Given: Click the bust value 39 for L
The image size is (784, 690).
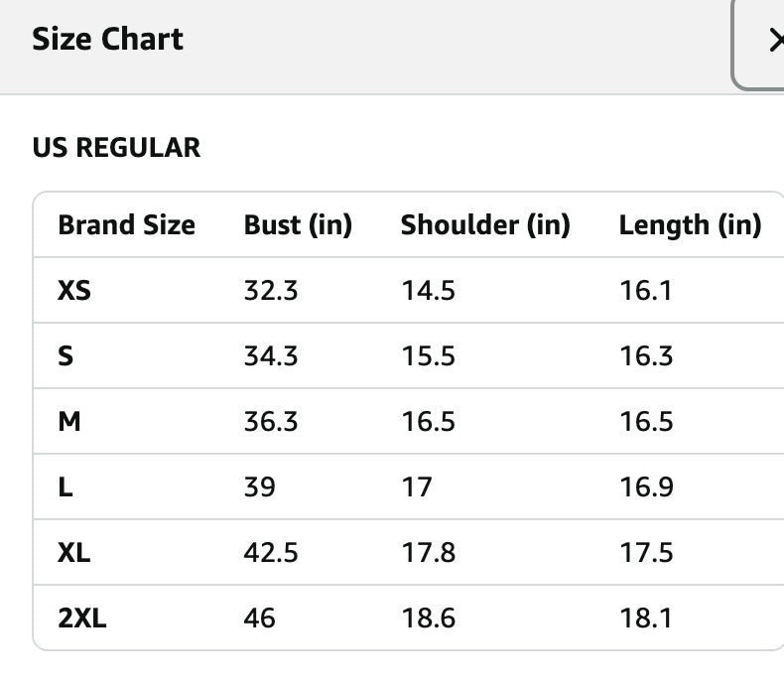Looking at the screenshot, I should [260, 487].
